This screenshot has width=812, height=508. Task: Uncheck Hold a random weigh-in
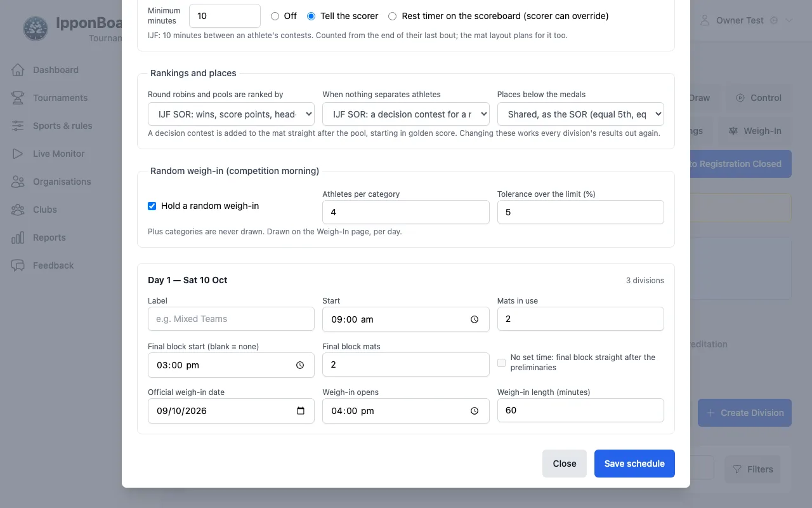point(152,206)
